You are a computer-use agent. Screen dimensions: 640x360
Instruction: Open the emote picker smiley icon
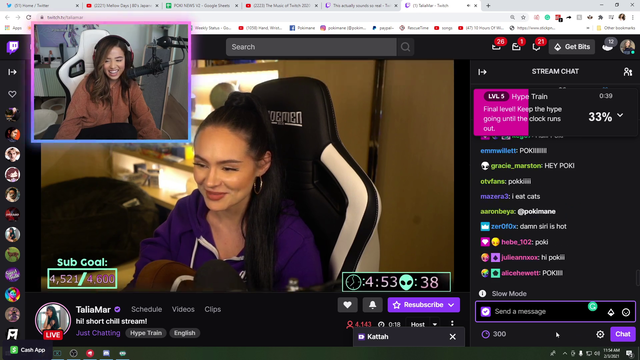[x=626, y=313]
